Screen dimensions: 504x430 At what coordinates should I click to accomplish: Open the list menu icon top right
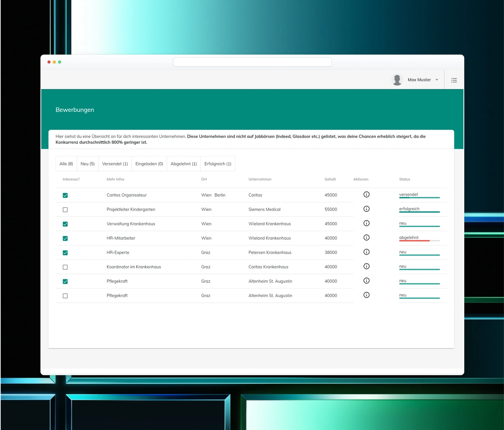click(454, 80)
